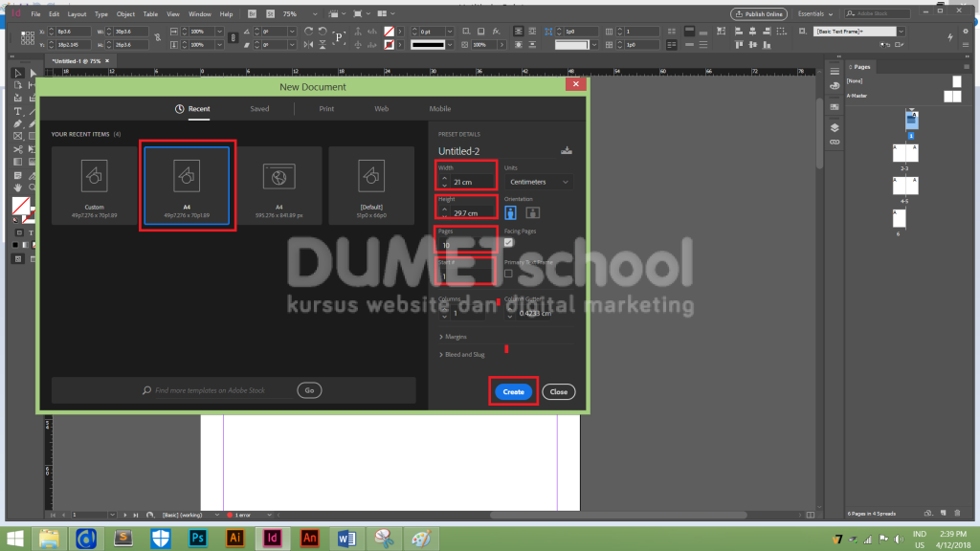The width and height of the screenshot is (980, 551).
Task: Open the Essentials workspace dropdown
Action: coord(815,13)
